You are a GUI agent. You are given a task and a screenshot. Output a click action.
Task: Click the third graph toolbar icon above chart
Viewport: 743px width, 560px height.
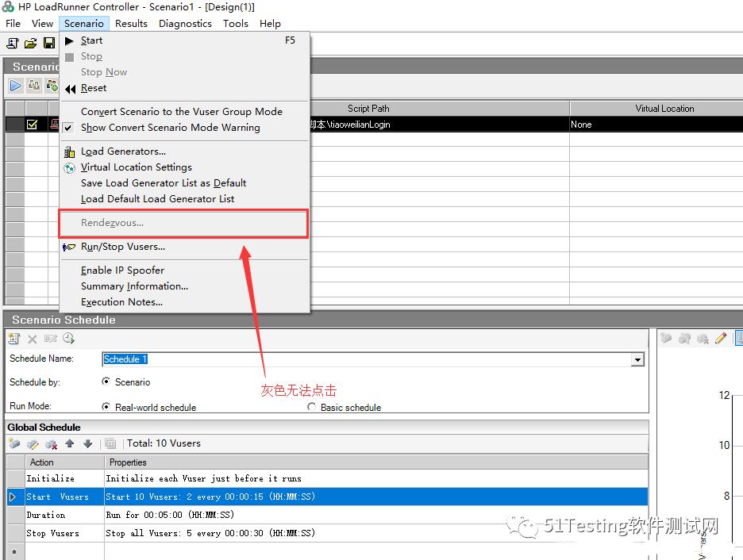coord(703,338)
